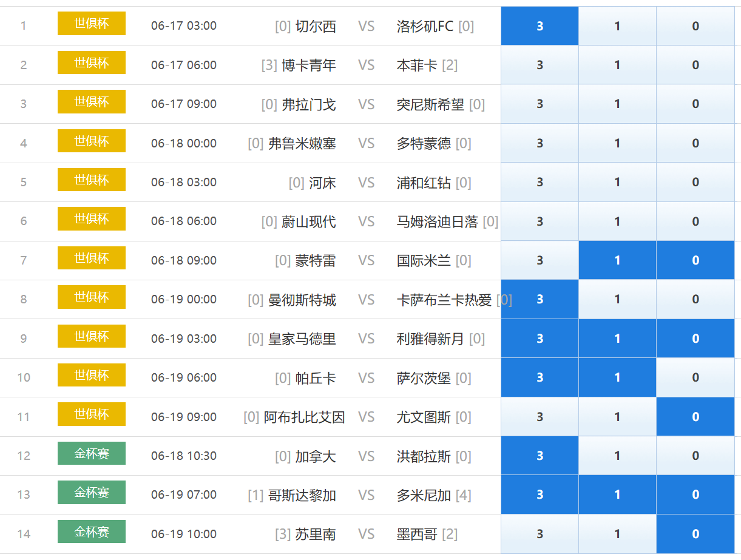Select draw 1 for 切尔西 vs 洛杉矶FC

(617, 26)
